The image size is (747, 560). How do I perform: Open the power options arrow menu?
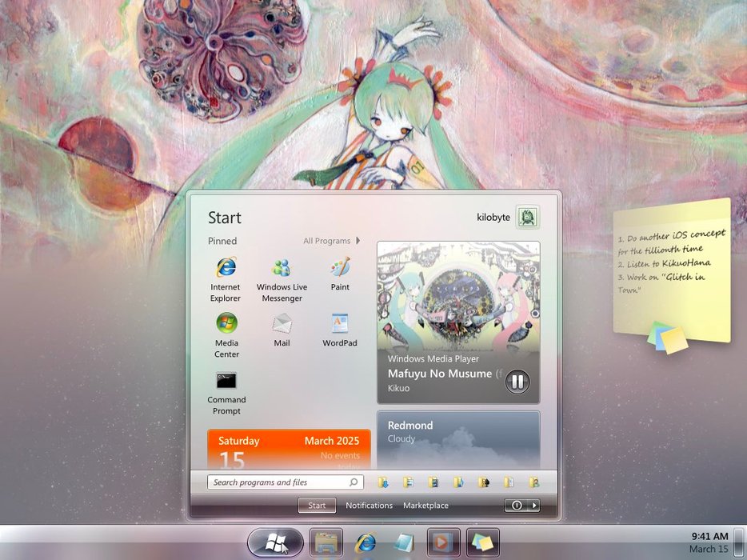coord(534,505)
